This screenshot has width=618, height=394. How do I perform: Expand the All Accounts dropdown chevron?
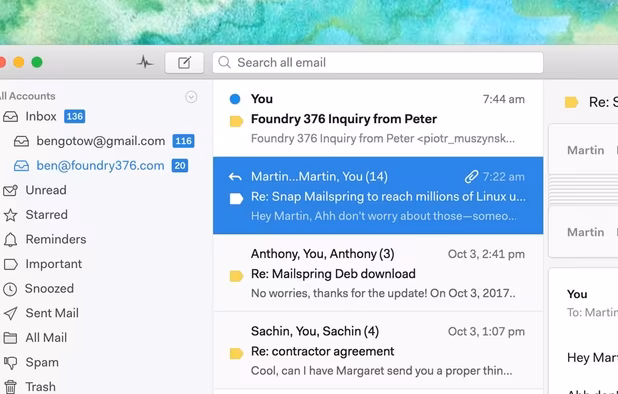191,97
